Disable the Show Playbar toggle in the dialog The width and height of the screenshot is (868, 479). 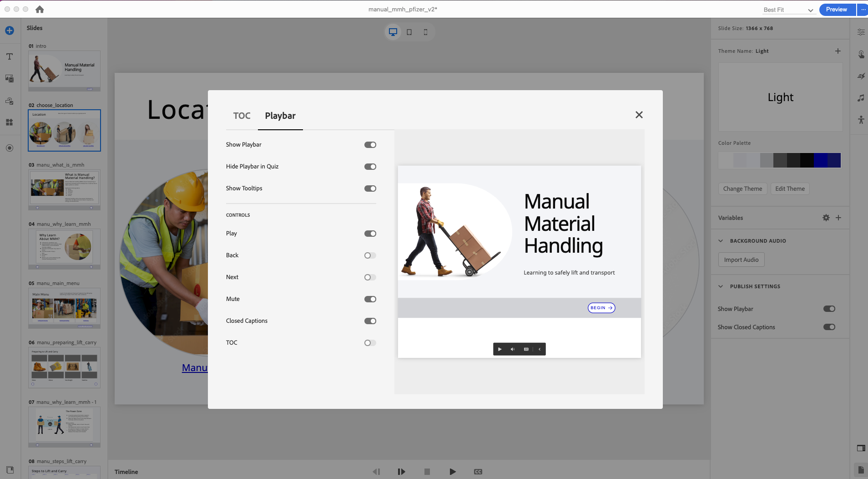(x=370, y=144)
